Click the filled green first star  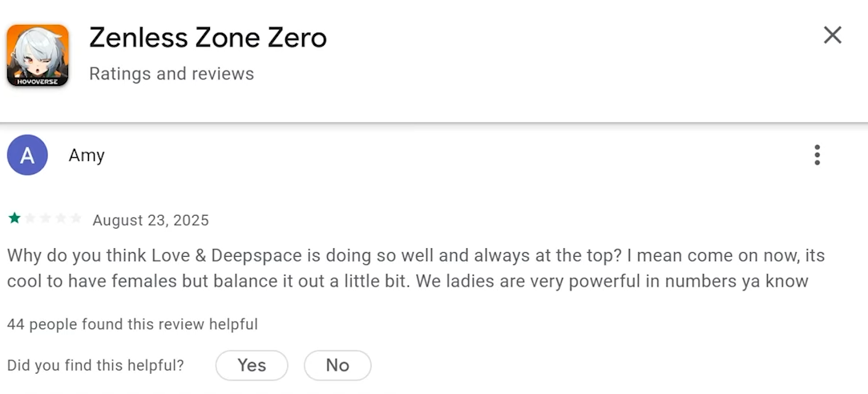[14, 218]
